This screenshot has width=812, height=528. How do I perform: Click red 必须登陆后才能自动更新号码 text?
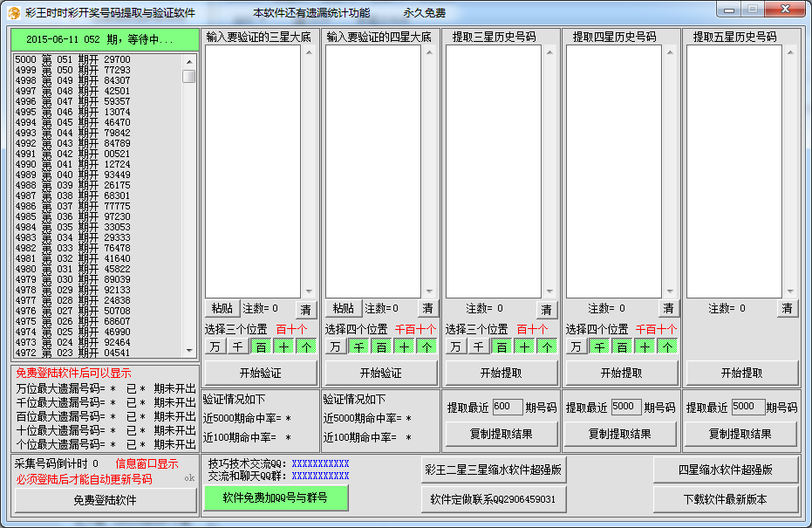tap(84, 479)
